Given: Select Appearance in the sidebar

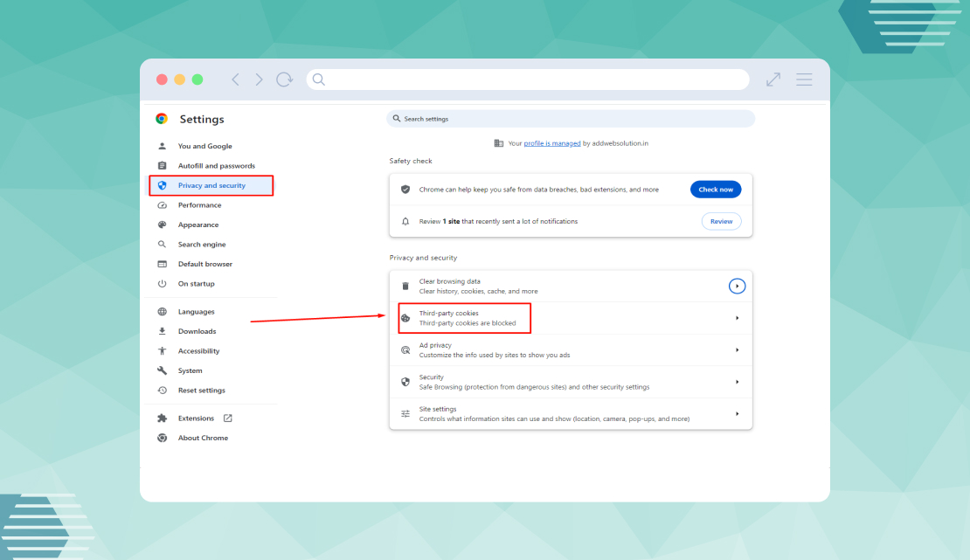Looking at the screenshot, I should click(x=201, y=224).
